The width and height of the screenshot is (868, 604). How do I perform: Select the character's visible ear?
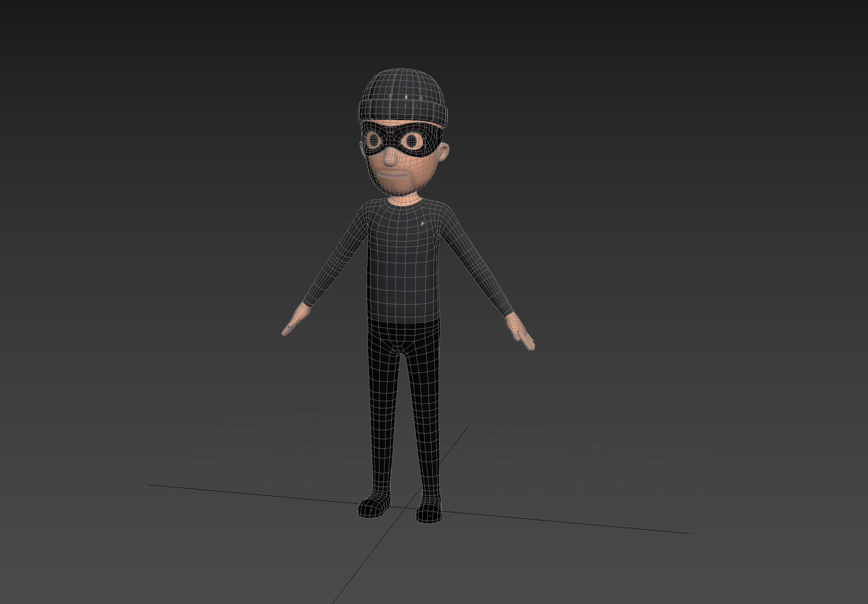(444, 151)
